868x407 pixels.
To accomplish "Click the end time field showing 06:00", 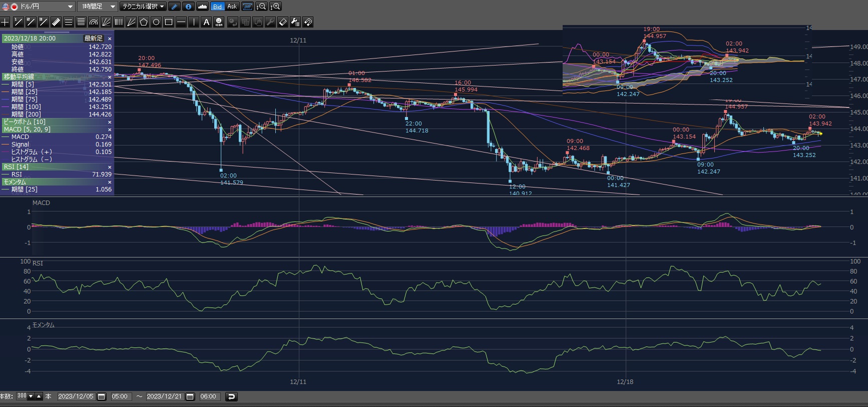I will [208, 396].
